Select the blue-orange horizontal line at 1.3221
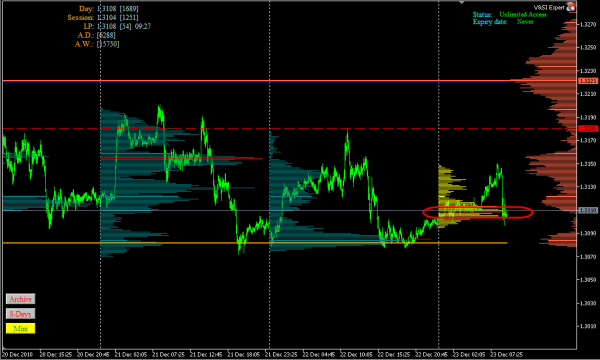The height and width of the screenshot is (360, 600). point(256,81)
